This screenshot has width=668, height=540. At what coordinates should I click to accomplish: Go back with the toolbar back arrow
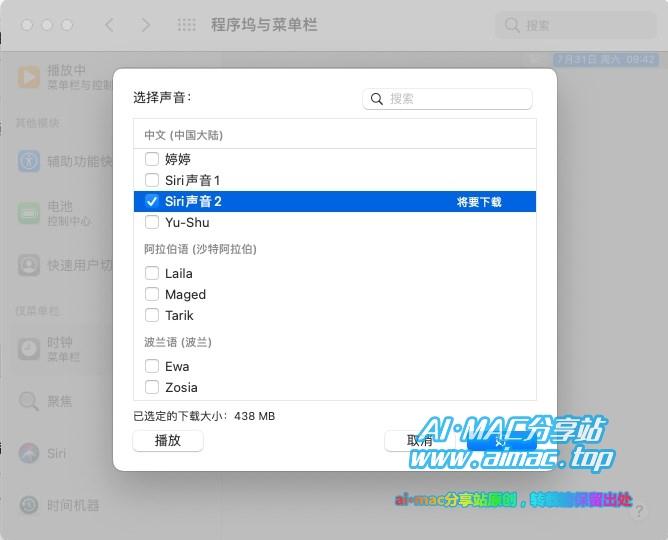click(109, 25)
